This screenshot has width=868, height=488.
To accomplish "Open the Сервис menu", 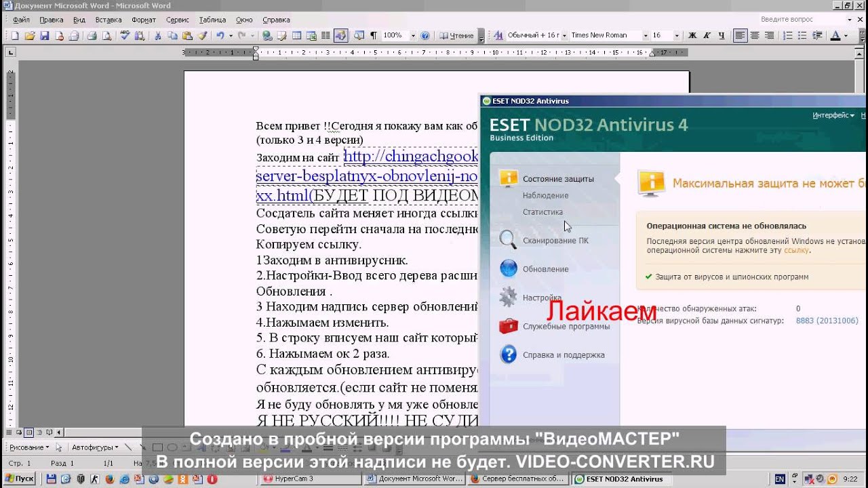I will 178,20.
